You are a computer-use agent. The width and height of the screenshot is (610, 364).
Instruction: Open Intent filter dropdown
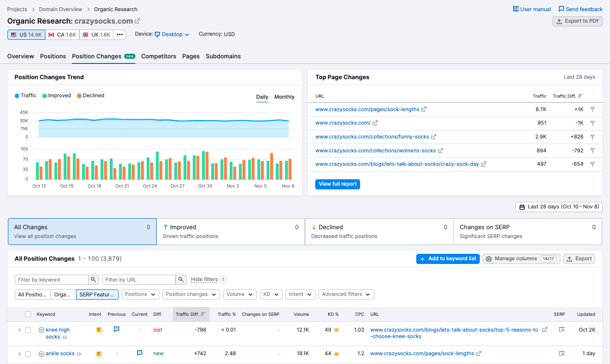[x=300, y=295]
